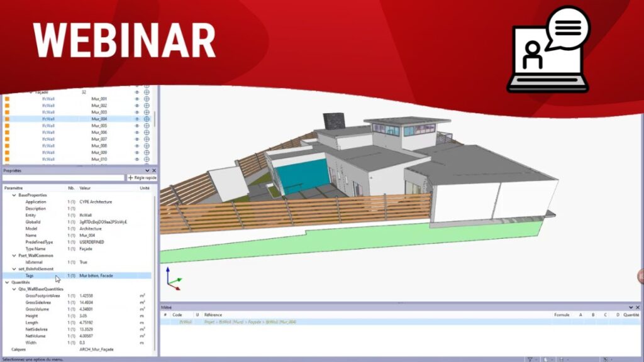Hide the Mur_004 wall with its eye icon
644x362 pixels.
137,119
